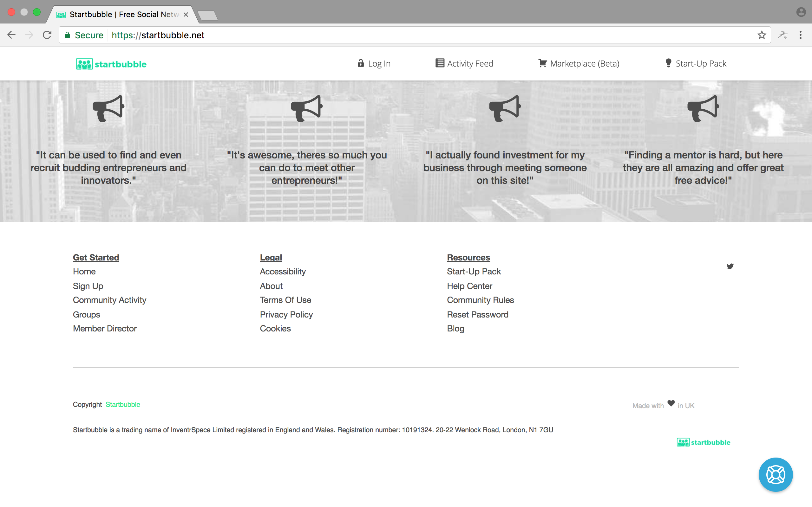
Task: Reload the page using refresh icon
Action: click(47, 35)
